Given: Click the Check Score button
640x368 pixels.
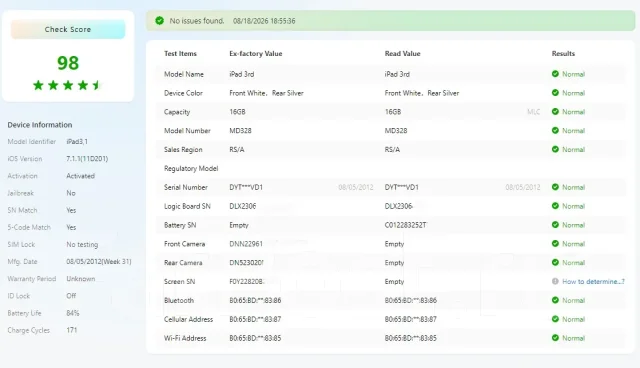Looking at the screenshot, I should (x=68, y=29).
